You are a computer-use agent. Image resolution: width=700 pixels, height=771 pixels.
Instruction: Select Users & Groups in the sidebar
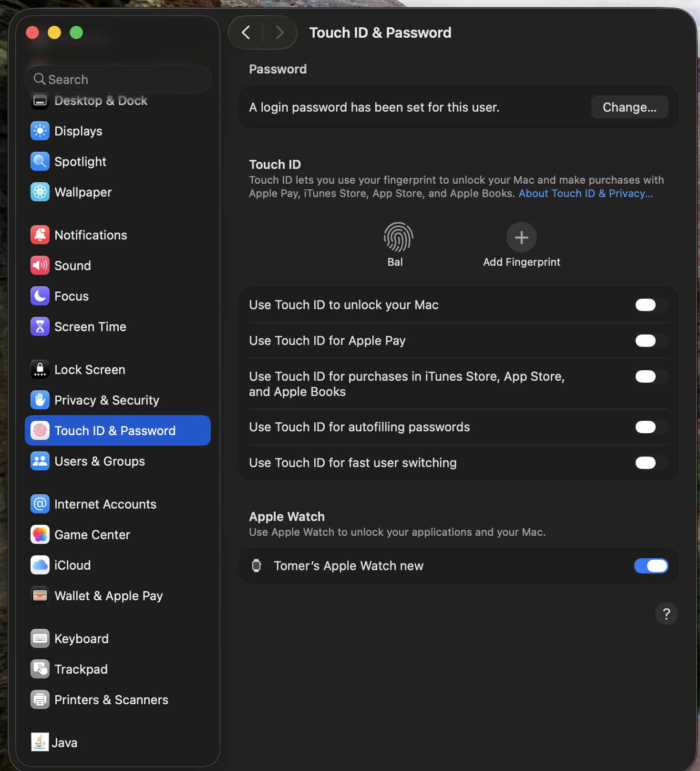click(x=100, y=461)
